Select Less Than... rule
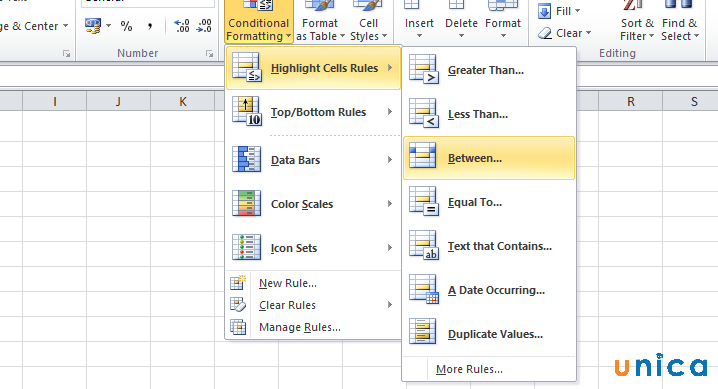Viewport: 718px width, 389px height. pyautogui.click(x=489, y=114)
